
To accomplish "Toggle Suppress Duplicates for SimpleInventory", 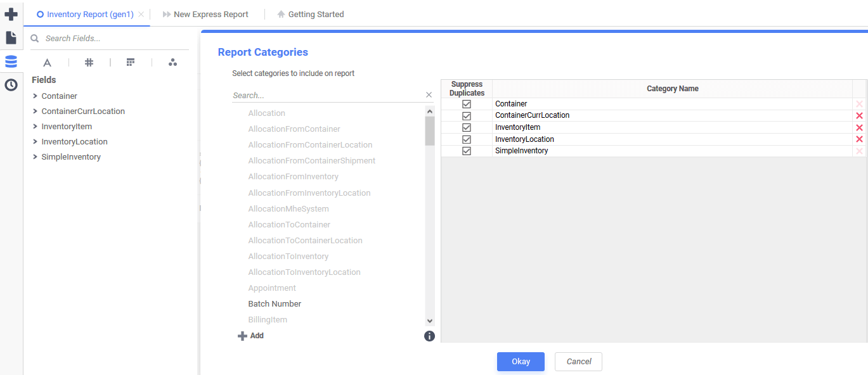I will tap(467, 150).
